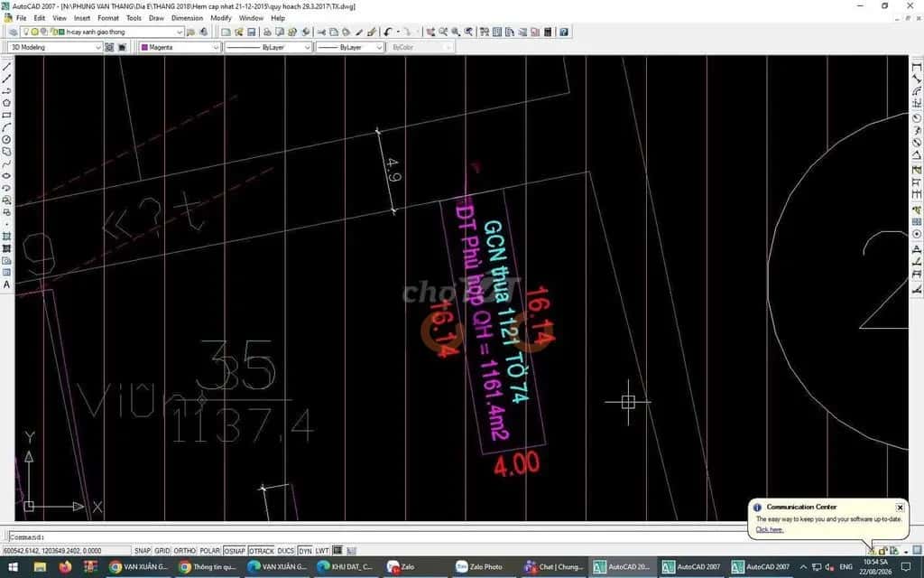Open the lineweight ByLayer dropdown
This screenshot has height=578, width=924.
point(379,47)
